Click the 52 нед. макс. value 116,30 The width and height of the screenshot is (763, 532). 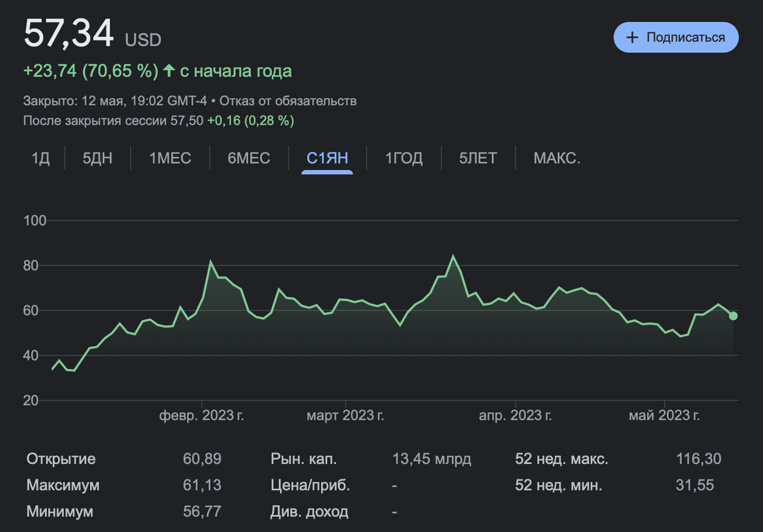pyautogui.click(x=699, y=459)
